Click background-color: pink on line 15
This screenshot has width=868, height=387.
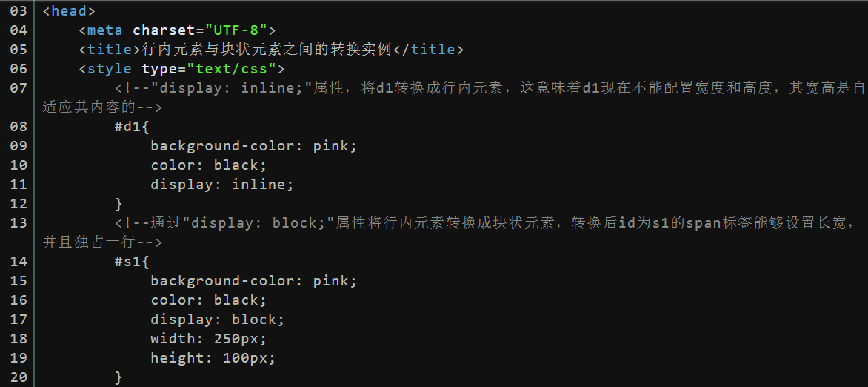point(254,280)
